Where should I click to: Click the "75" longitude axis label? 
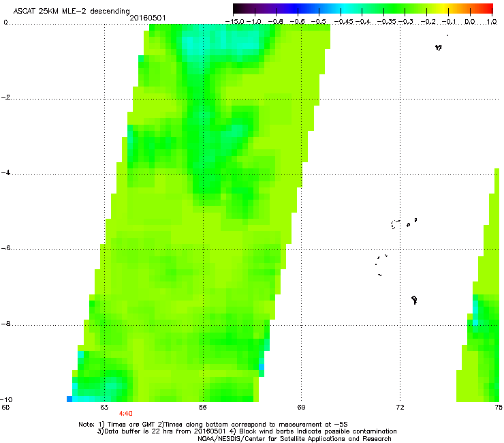pyautogui.click(x=499, y=408)
